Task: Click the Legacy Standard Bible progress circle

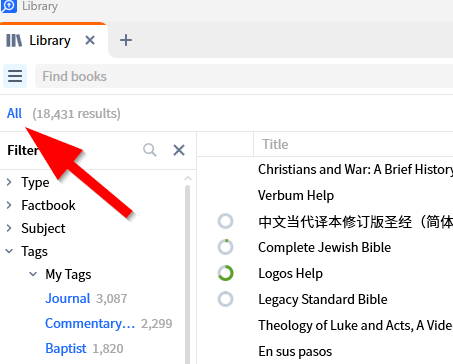Action: [225, 299]
